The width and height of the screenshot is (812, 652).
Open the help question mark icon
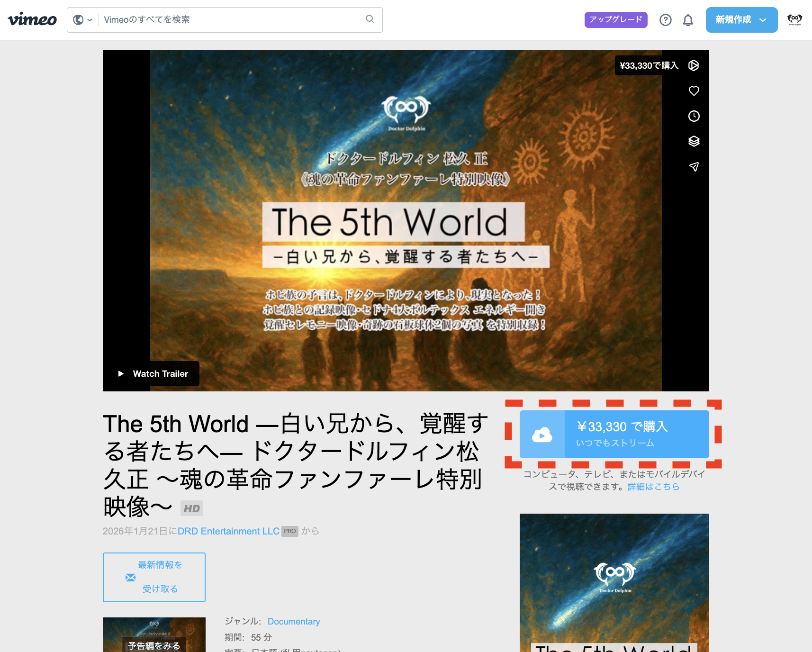(666, 20)
